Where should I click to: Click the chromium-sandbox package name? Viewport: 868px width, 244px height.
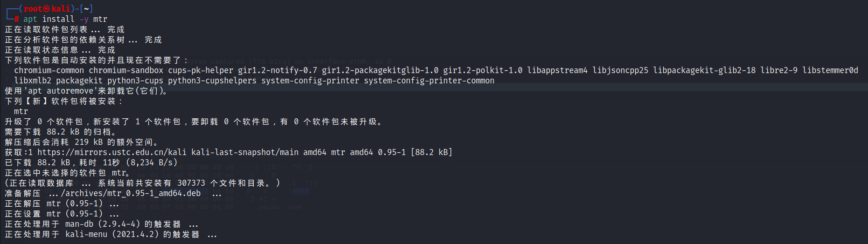[126, 70]
